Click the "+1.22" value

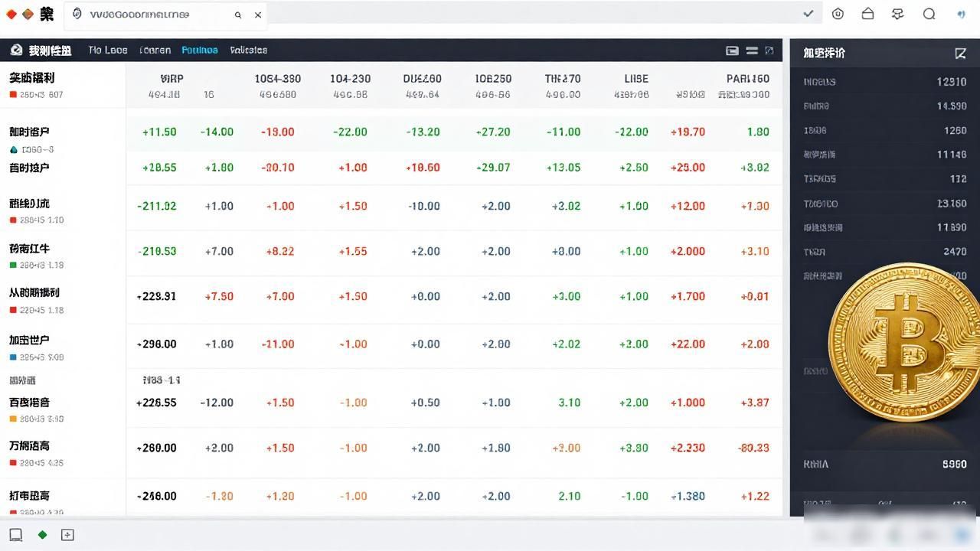point(755,496)
